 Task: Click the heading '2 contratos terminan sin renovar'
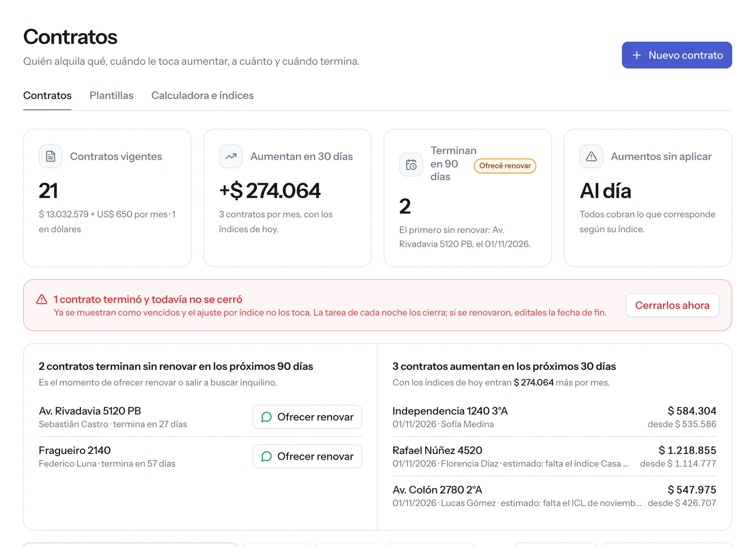[176, 366]
